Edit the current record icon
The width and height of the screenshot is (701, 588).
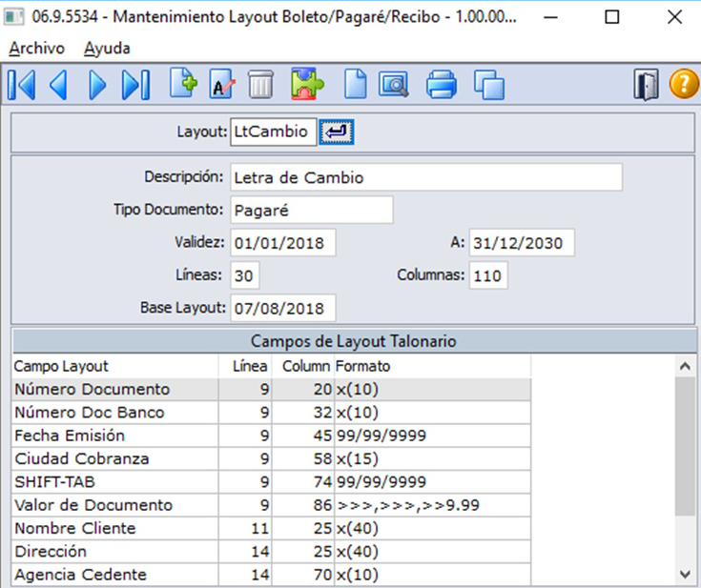(222, 84)
